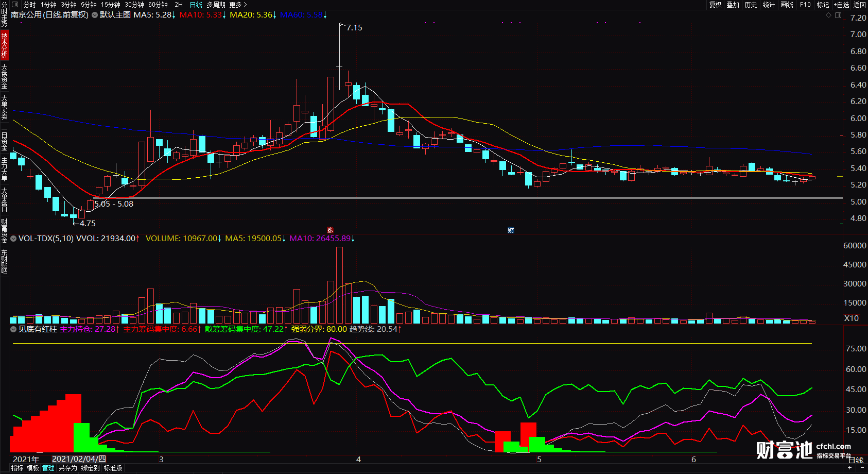The image size is (868, 474).
Task: Click the 南京公用(日线.前复权) stock title
Action: click(x=49, y=15)
